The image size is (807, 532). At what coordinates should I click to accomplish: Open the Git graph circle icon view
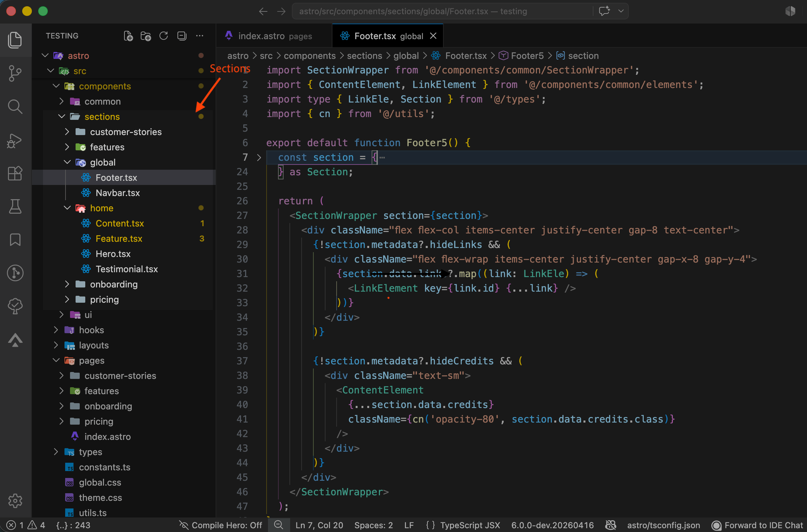click(x=15, y=273)
